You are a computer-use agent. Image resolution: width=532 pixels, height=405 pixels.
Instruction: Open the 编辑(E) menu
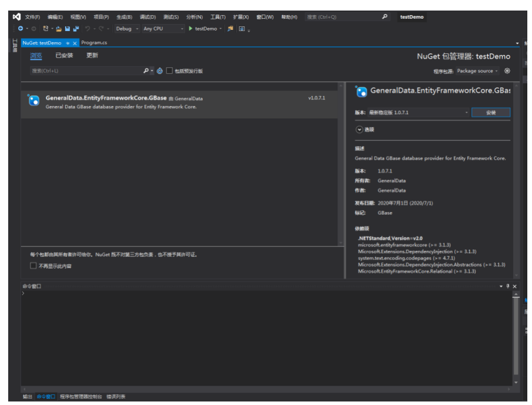pos(55,17)
